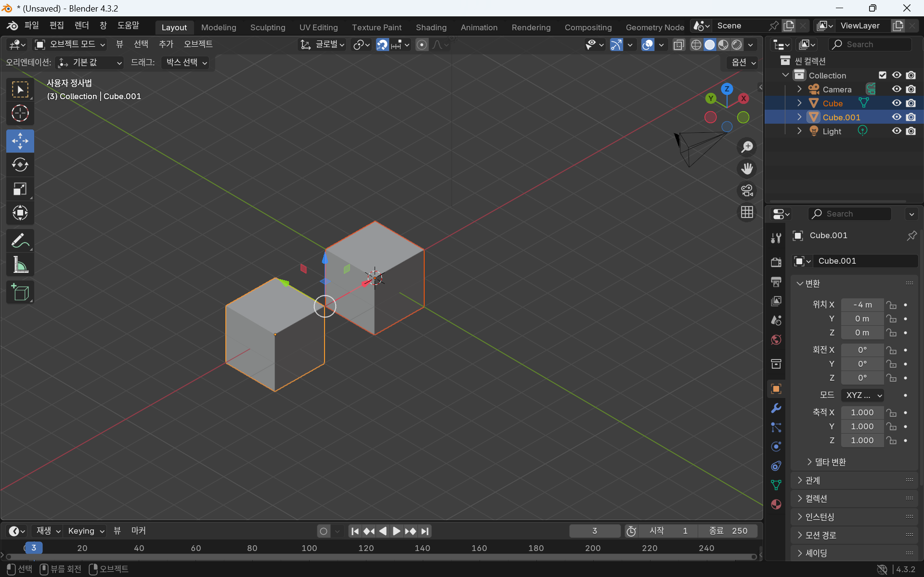Screen dimensions: 924x577
Task: Open the 박스 선택 drag dropdown
Action: (x=185, y=63)
